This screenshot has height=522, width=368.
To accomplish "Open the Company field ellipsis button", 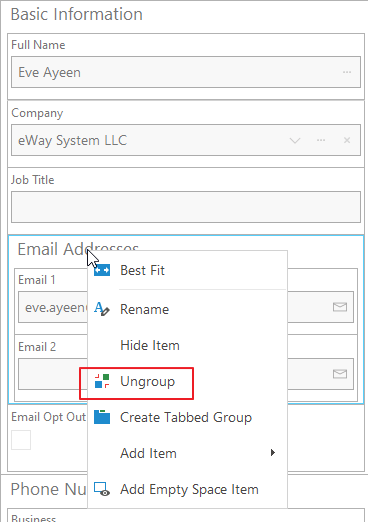I will pos(321,140).
